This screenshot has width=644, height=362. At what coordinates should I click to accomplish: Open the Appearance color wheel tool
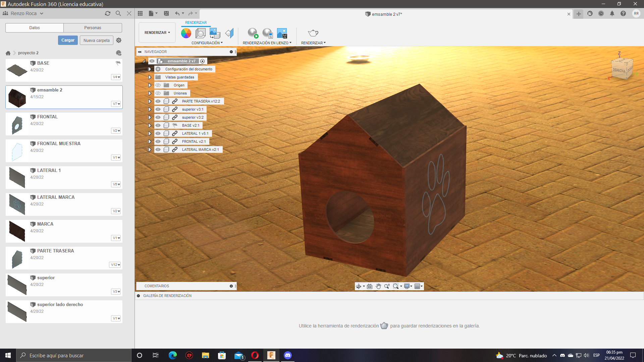click(186, 33)
